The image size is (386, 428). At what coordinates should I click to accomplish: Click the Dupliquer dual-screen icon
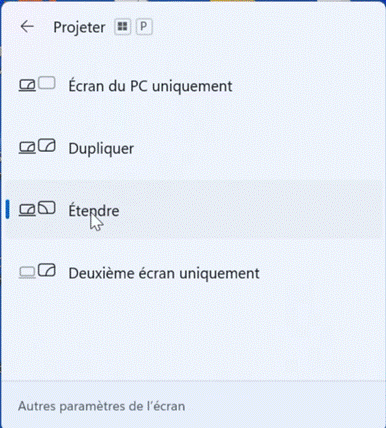coord(37,147)
